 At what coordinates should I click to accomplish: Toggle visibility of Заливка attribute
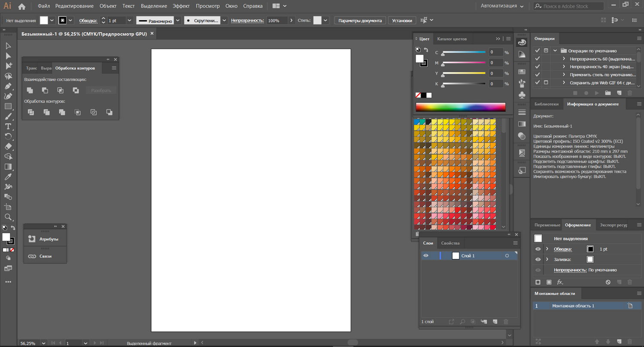pyautogui.click(x=538, y=259)
